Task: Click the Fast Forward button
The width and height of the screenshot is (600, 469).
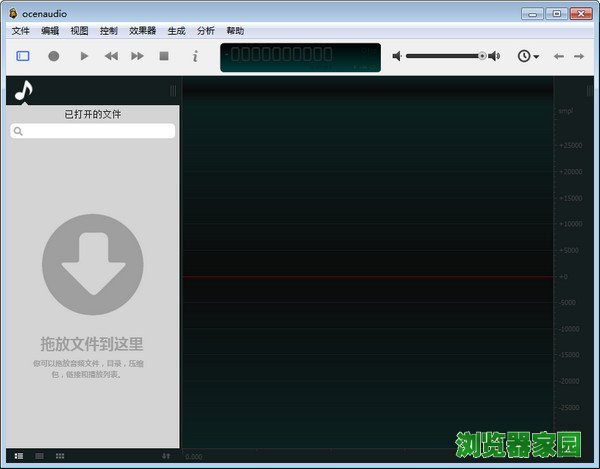Action: pyautogui.click(x=138, y=57)
